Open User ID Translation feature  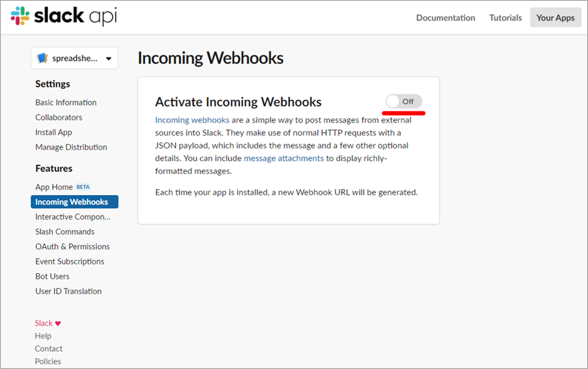[68, 291]
